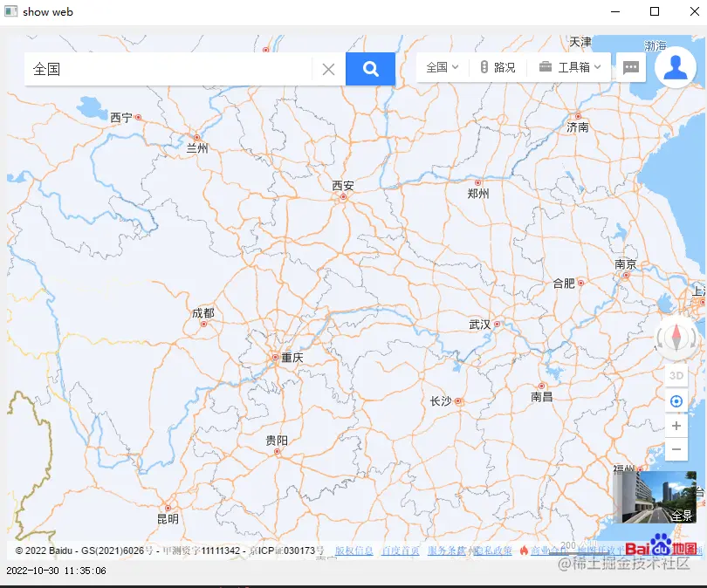Click the feedback message bubble icon
Image resolution: width=707 pixels, height=588 pixels.
pos(630,66)
